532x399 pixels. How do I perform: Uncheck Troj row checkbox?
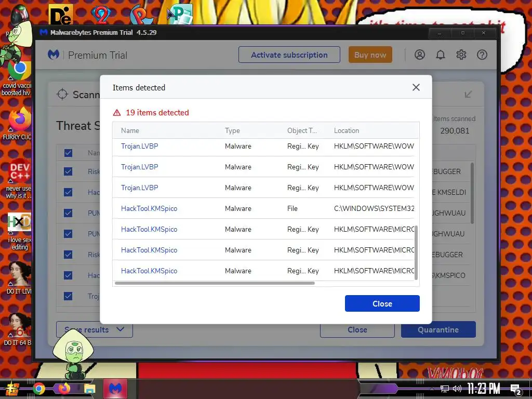point(68,296)
